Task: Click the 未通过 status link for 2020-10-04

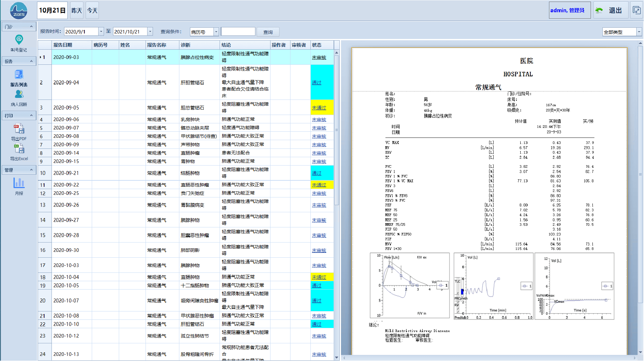Action: (319, 277)
